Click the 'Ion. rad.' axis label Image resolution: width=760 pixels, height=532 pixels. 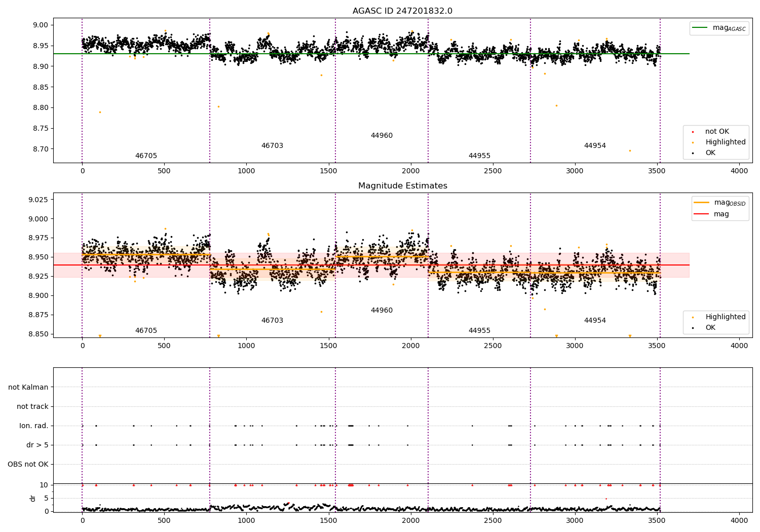tap(34, 426)
